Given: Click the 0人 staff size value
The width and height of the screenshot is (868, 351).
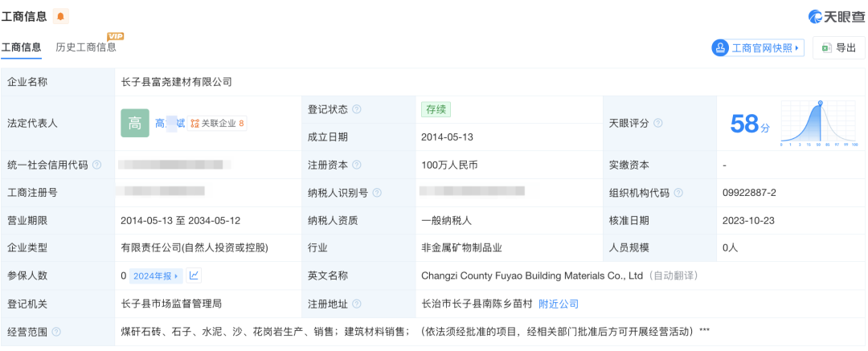Looking at the screenshot, I should coord(730,248).
